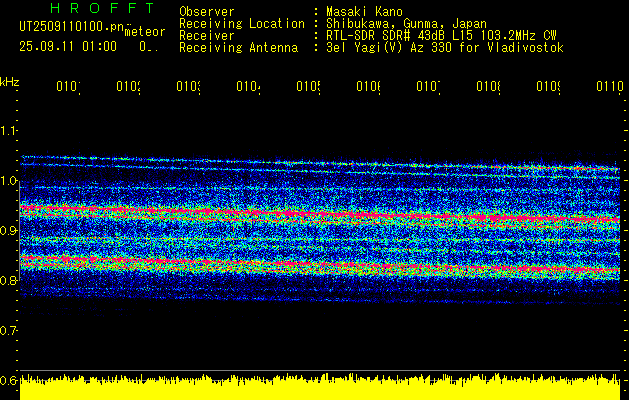Click the 0103 time marker
The height and width of the screenshot is (400, 629).
pyautogui.click(x=189, y=86)
